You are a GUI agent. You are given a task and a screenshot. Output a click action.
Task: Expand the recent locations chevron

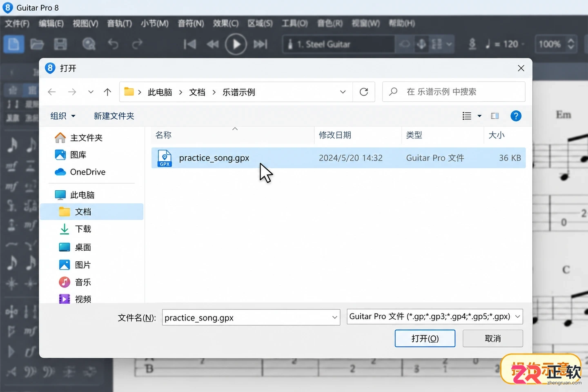click(91, 92)
